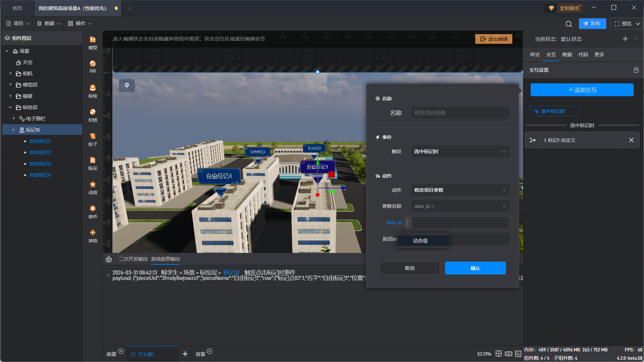Click the search magnifier icon
Image resolution: width=644 pixels, height=362 pixels.
point(569,24)
